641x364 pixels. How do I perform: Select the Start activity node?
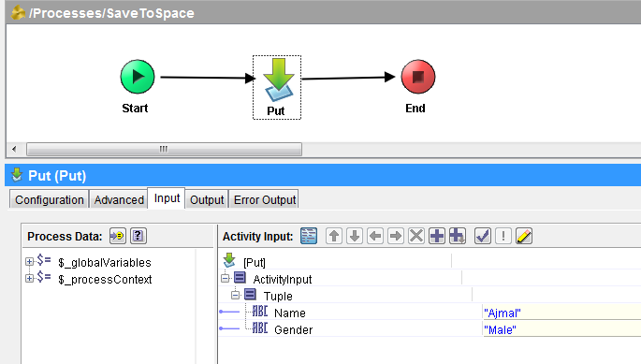tap(138, 77)
